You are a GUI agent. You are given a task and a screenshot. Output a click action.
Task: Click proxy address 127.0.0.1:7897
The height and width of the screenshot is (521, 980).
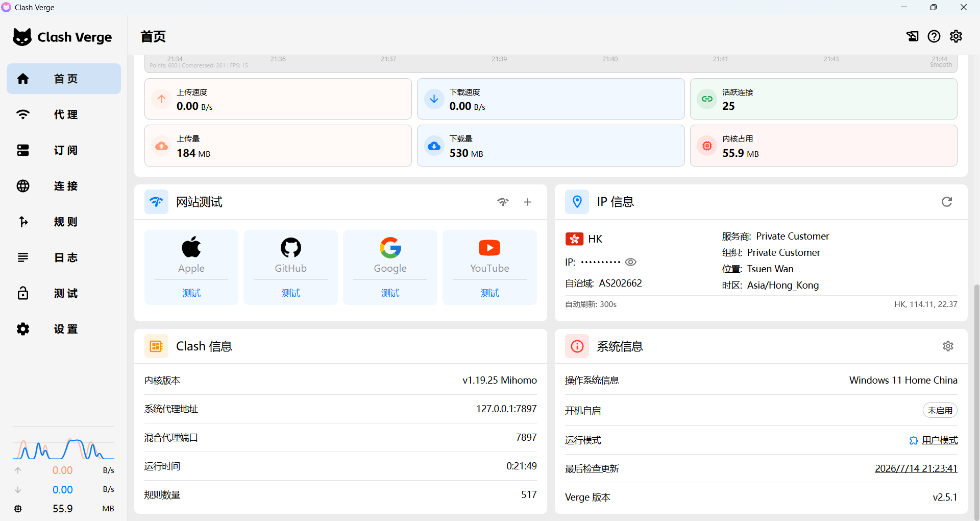coord(506,409)
